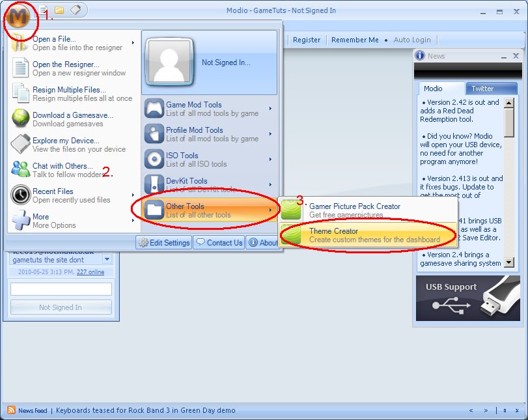528x420 pixels.
Task: Click the news scrollbar up arrow
Action: 509,103
